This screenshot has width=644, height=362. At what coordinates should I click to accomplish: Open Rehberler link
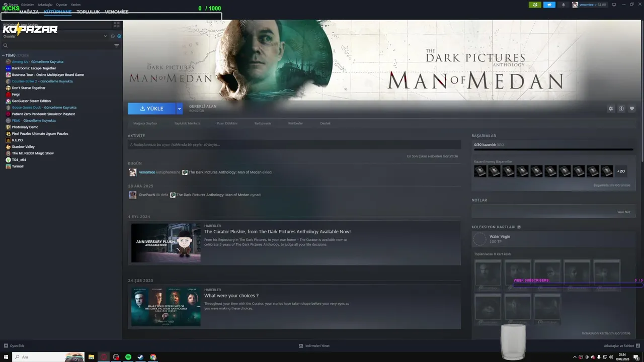tap(296, 123)
